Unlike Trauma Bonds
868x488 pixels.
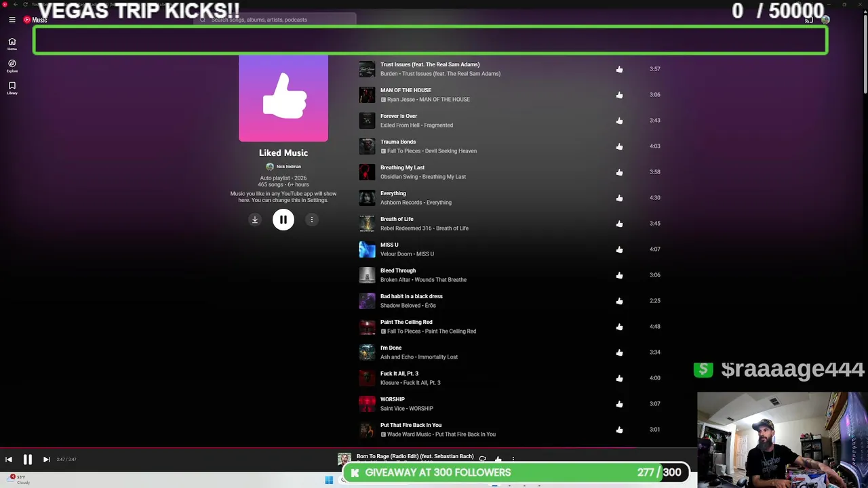click(619, 146)
